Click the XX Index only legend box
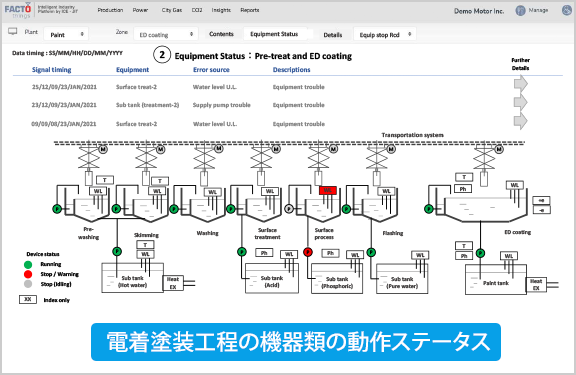Viewport: 576px width, 375px height. coord(28,300)
